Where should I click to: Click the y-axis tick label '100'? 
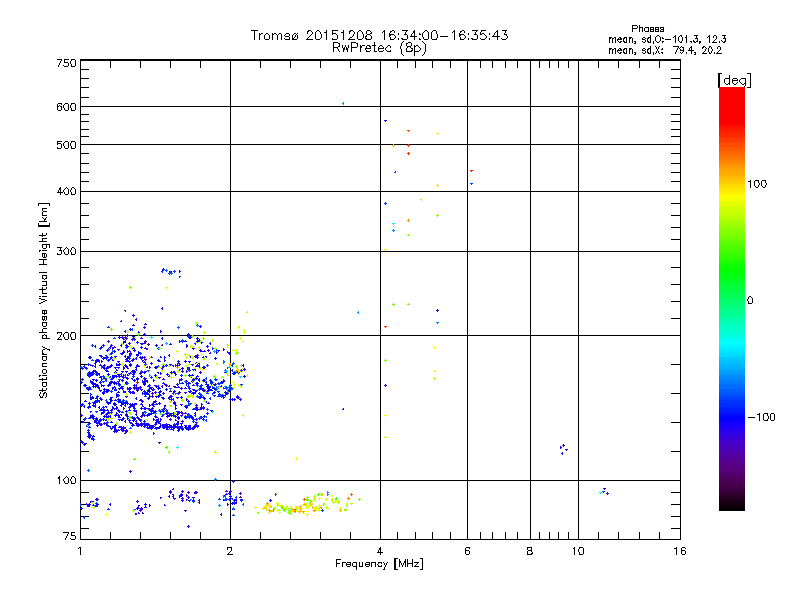point(66,481)
